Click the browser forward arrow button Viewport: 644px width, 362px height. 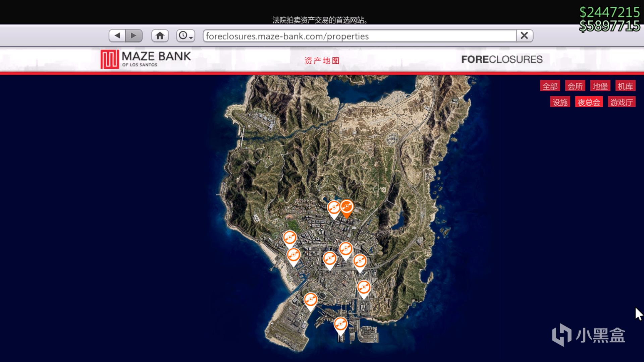pyautogui.click(x=134, y=36)
